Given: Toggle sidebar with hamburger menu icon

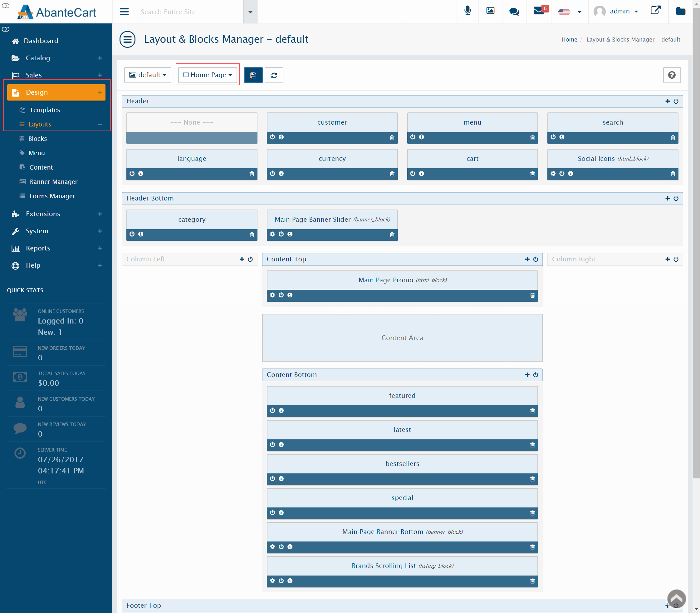Looking at the screenshot, I should point(124,12).
